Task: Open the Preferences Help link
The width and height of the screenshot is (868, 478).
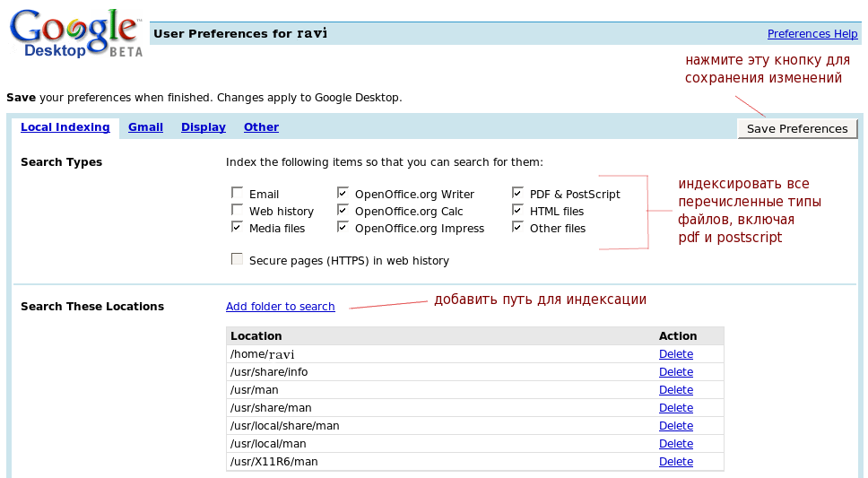Action: (812, 34)
